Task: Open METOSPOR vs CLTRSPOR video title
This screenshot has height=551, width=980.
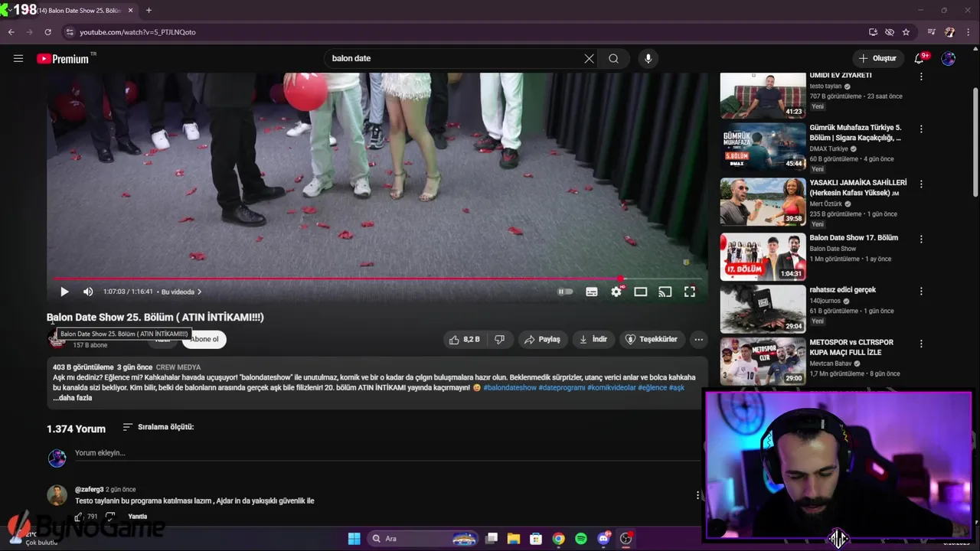Action: tap(851, 347)
